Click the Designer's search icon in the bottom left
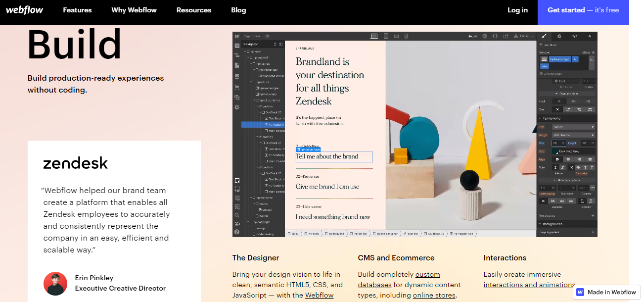The height and width of the screenshot is (302, 644). pos(237,215)
